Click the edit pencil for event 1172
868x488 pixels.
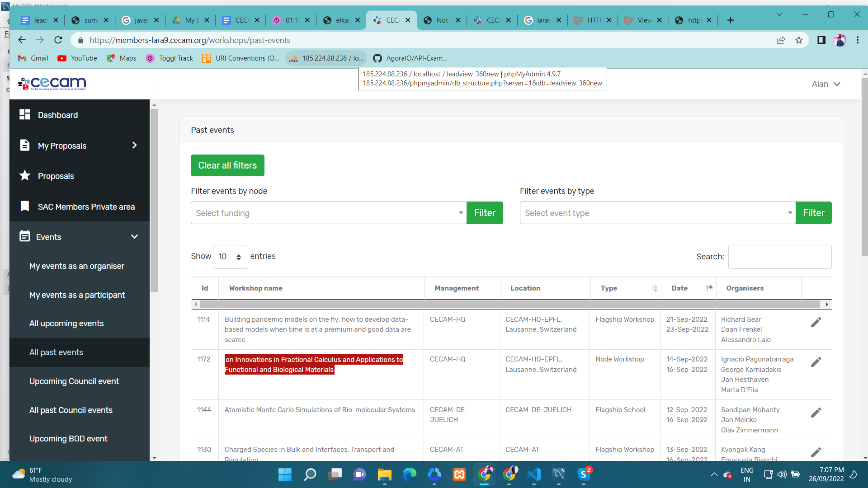click(x=816, y=362)
